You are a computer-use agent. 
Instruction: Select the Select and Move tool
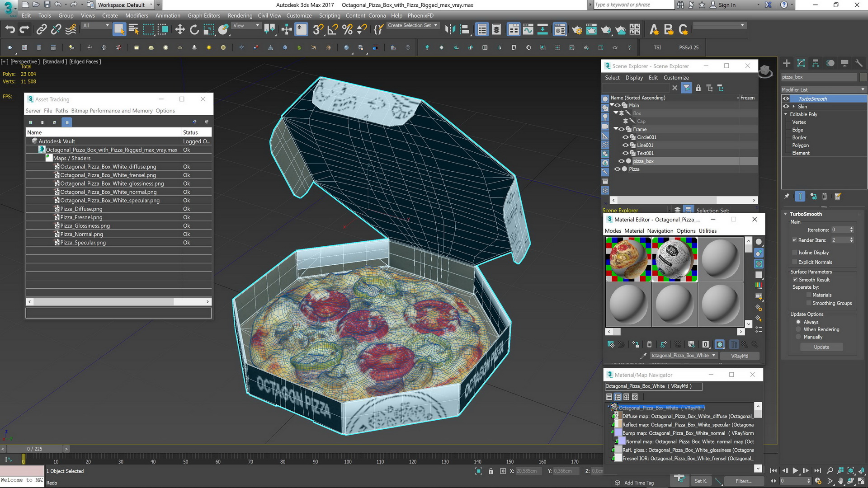click(x=180, y=30)
